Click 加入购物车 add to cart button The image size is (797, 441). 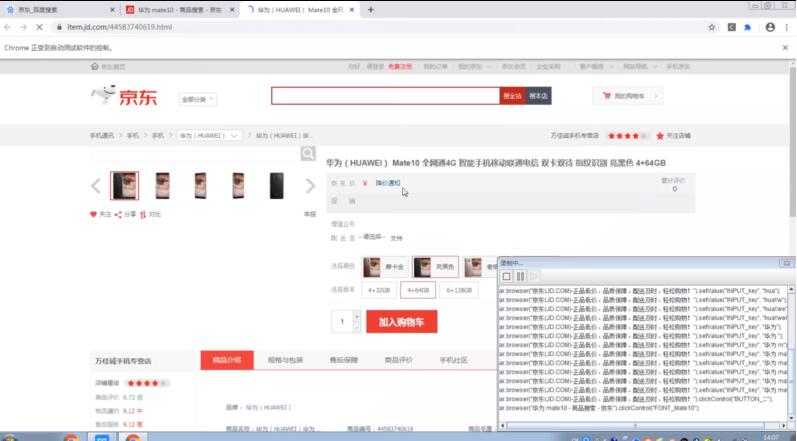tap(402, 322)
